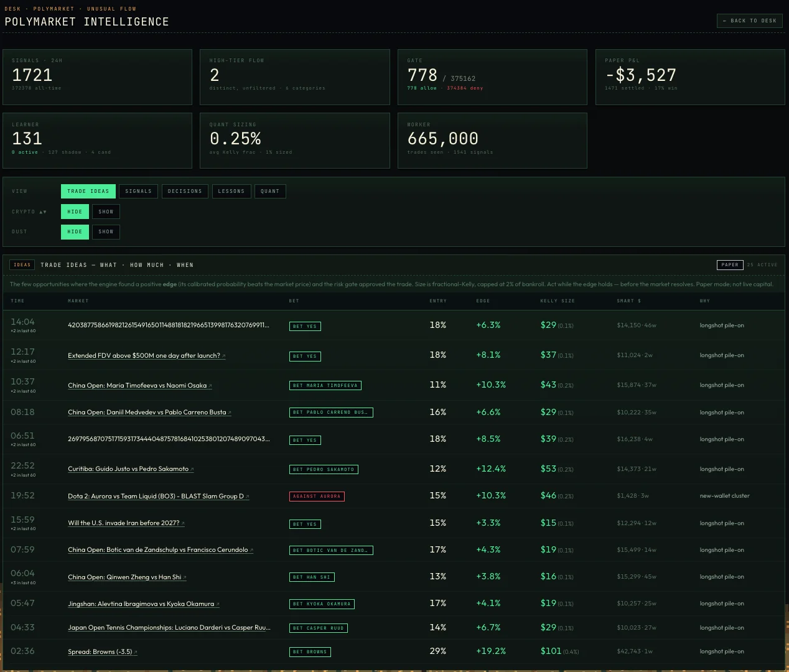Screen dimensions: 789x672
Task: Click the WHY column header
Action: coord(704,301)
